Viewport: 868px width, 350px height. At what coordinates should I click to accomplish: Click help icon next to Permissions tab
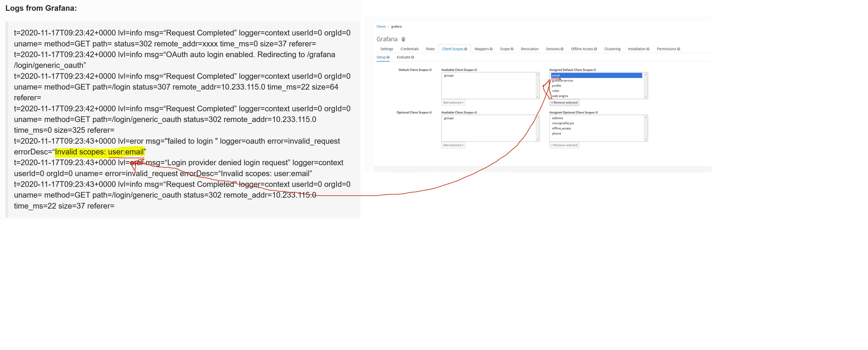click(x=678, y=49)
